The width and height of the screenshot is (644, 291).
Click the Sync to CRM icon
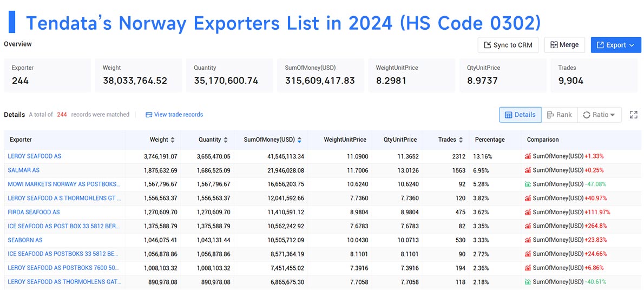tap(488, 45)
